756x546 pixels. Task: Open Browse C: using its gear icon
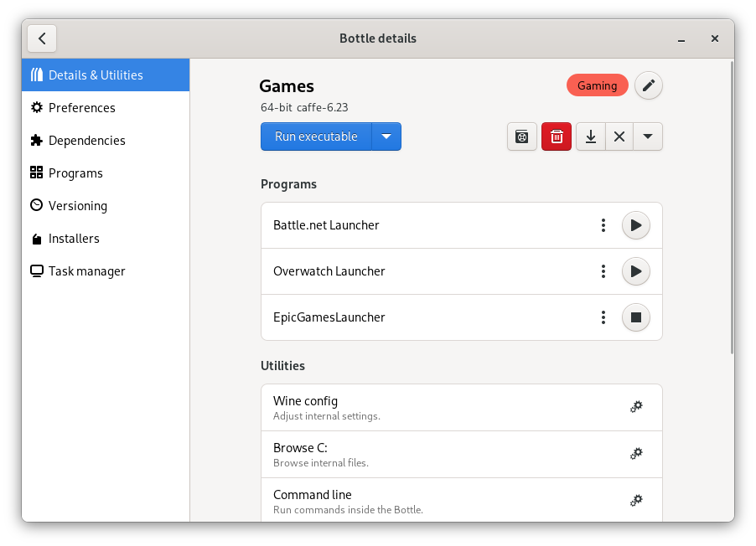636,454
